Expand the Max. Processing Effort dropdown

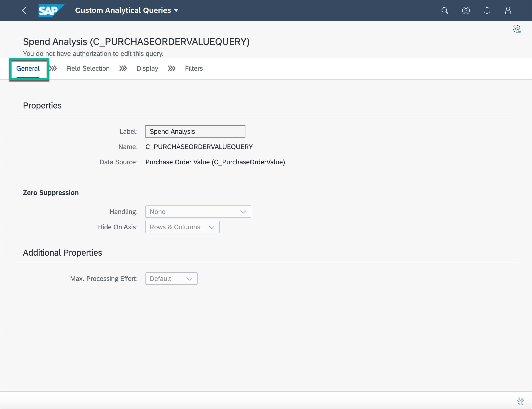click(x=171, y=279)
